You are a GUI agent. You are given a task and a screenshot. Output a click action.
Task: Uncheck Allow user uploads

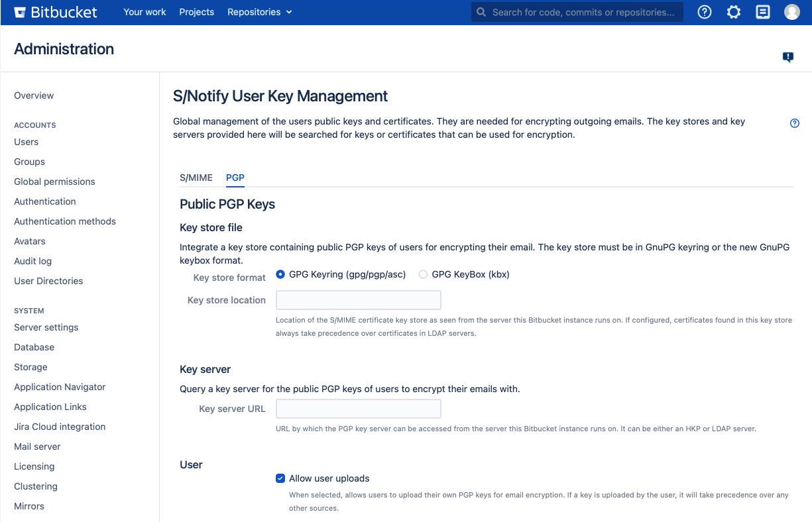point(280,478)
